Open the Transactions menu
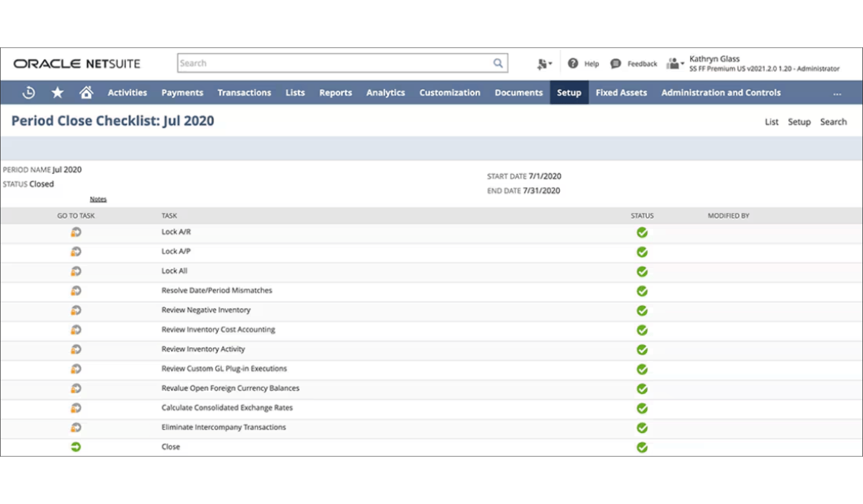 [244, 92]
